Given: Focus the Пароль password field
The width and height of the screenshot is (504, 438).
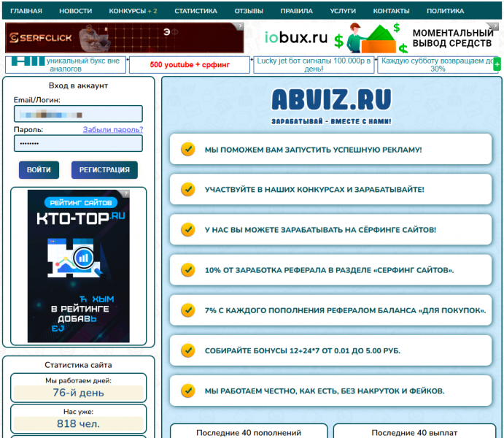Looking at the screenshot, I should (78, 143).
